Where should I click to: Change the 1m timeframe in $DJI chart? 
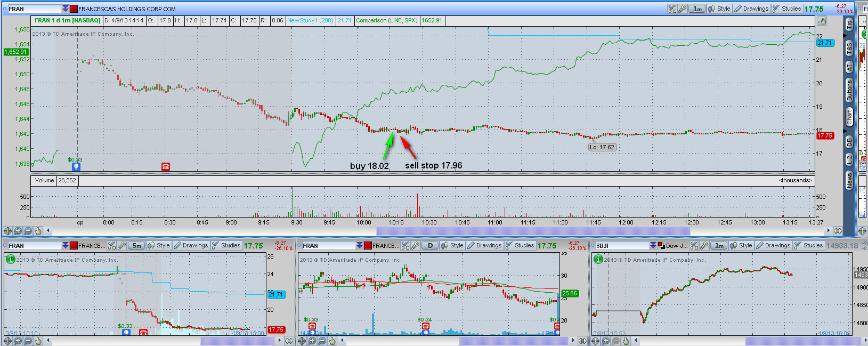[719, 245]
